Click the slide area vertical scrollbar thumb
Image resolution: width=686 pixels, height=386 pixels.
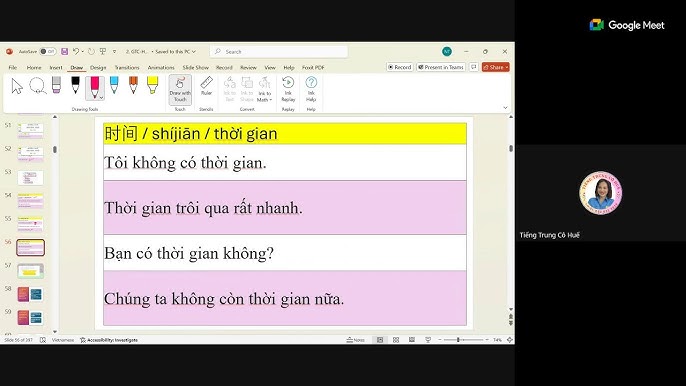(x=511, y=148)
